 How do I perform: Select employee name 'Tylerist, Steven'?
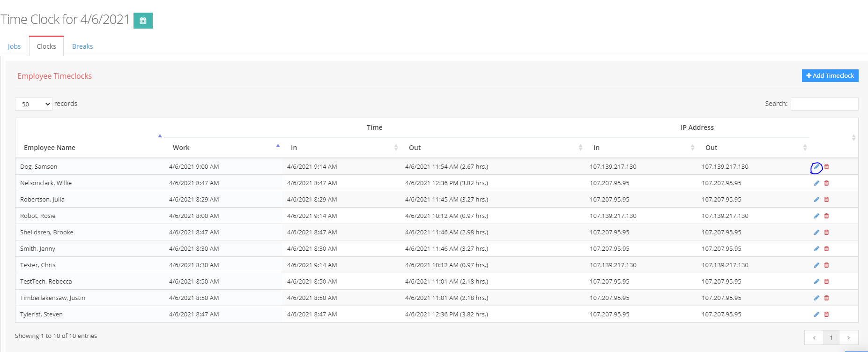pos(41,315)
